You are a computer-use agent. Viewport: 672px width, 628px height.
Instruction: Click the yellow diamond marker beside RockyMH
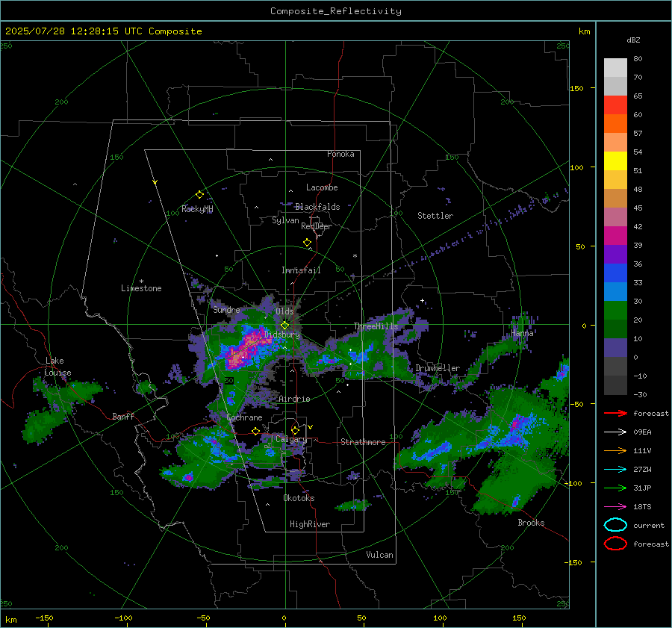point(199,195)
